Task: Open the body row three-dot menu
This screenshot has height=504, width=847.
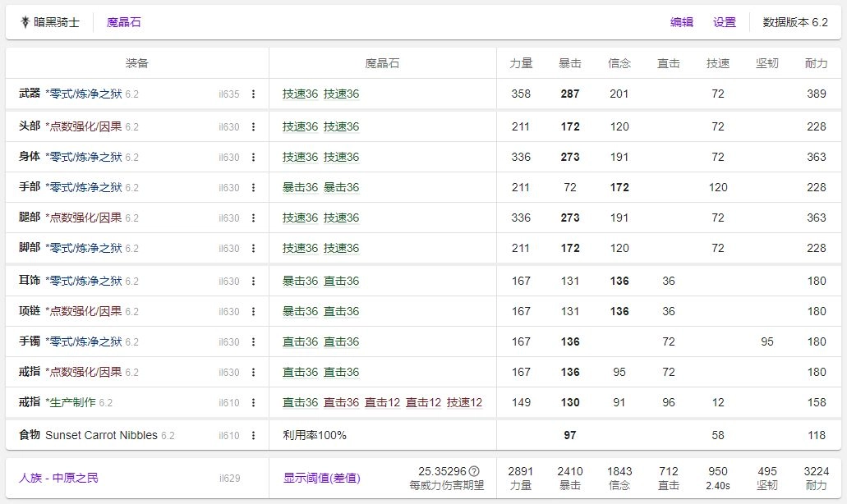Action: tap(253, 158)
